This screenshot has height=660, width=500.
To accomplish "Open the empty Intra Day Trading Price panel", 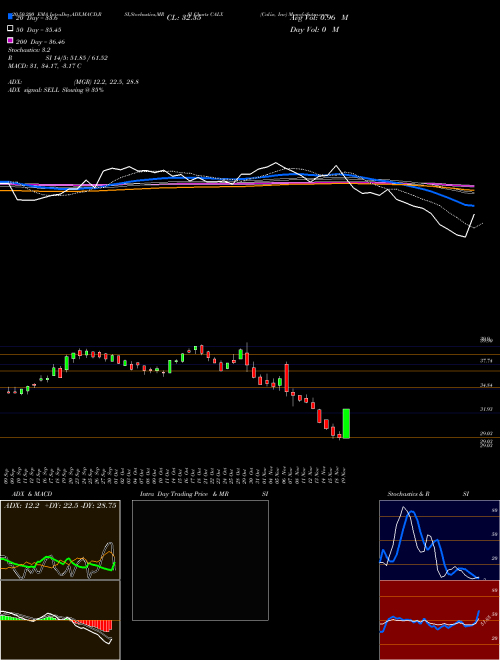I will click(200, 560).
